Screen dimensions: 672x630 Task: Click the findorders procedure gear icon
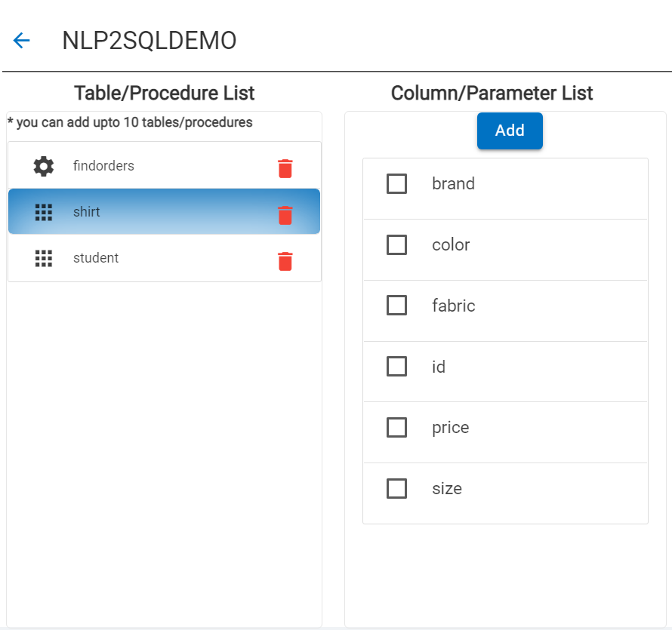44,166
